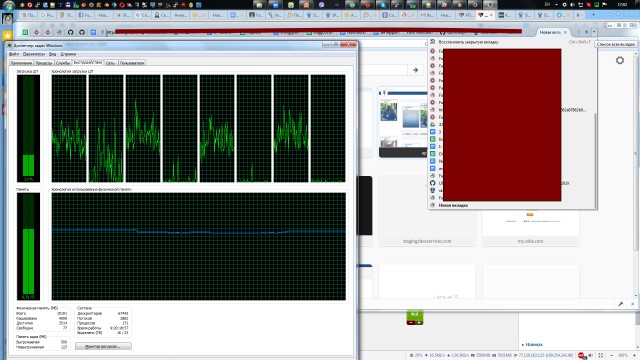
Task: Switch to the Пользователи tab
Action: 132,63
